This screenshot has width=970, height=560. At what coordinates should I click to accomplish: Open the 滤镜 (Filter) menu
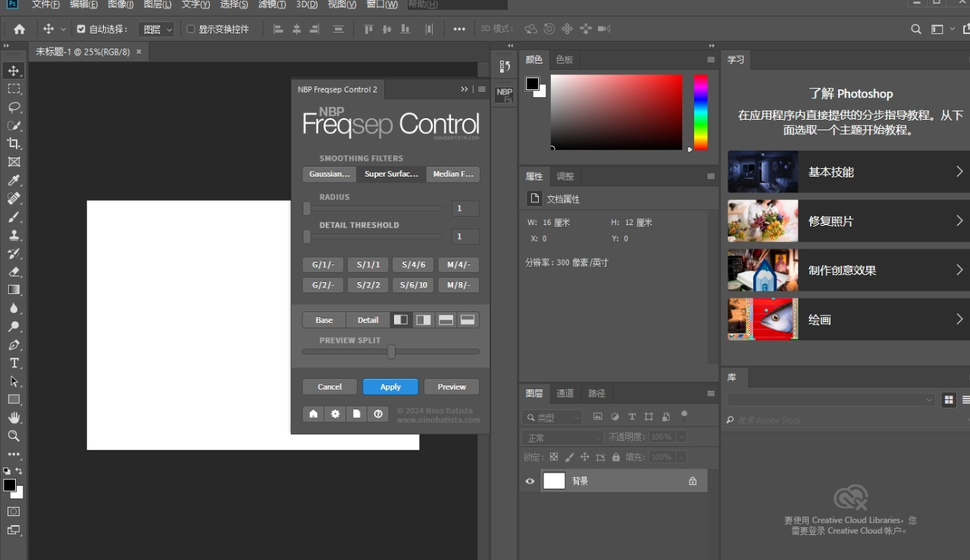click(272, 5)
